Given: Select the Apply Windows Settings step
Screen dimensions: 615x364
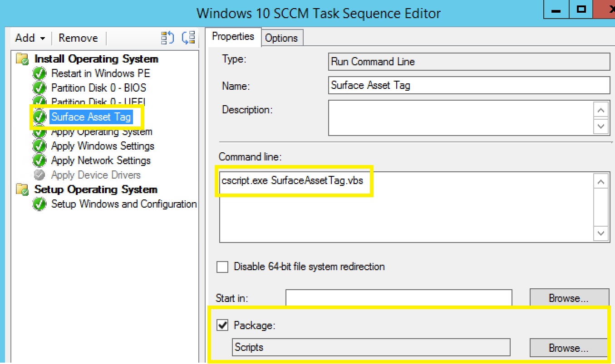Looking at the screenshot, I should tap(103, 146).
